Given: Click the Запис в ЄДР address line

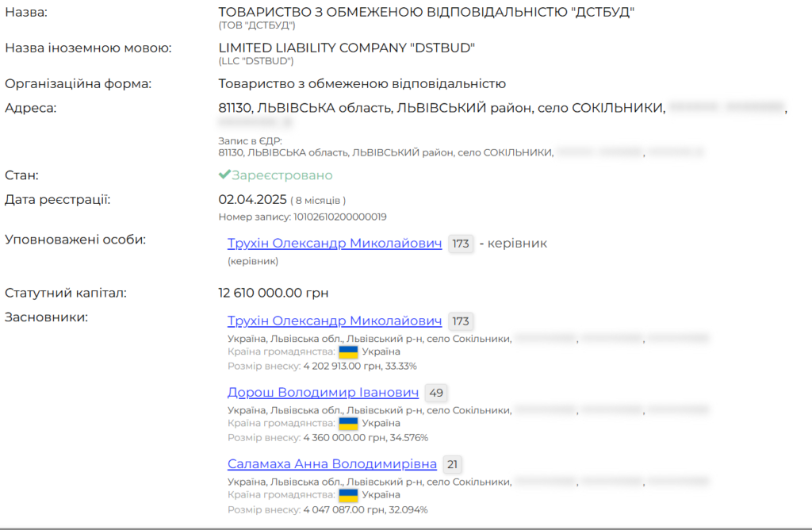Looking at the screenshot, I should click(x=385, y=152).
